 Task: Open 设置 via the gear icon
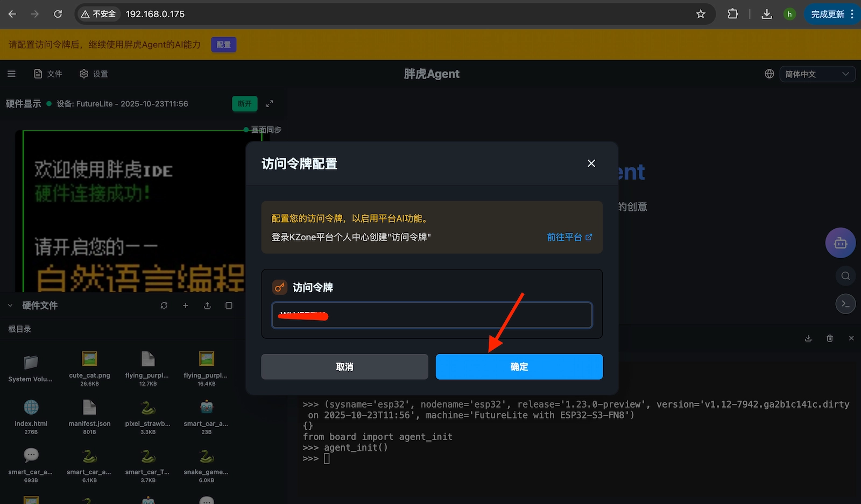(93, 74)
